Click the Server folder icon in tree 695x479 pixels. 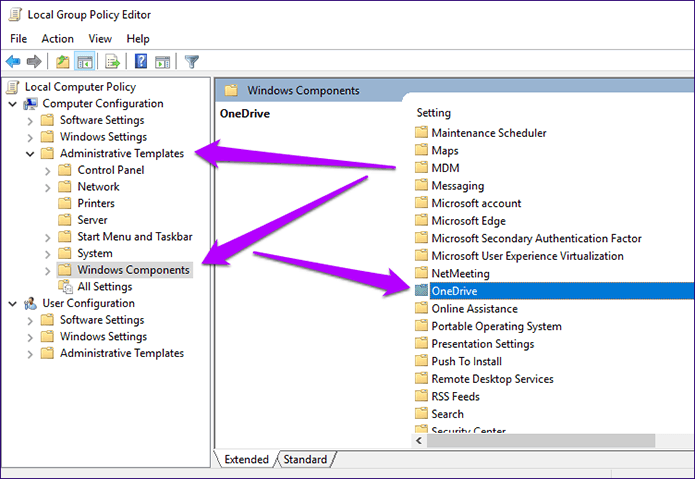pos(65,220)
